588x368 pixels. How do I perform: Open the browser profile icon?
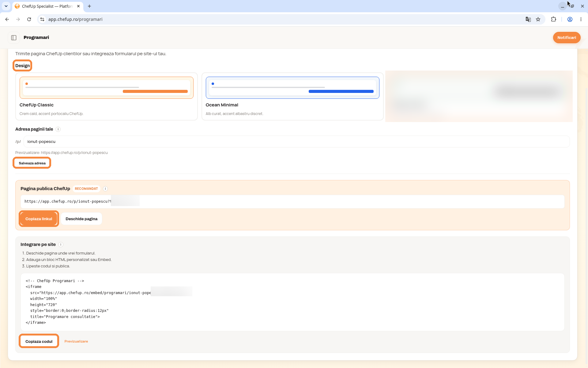570,19
